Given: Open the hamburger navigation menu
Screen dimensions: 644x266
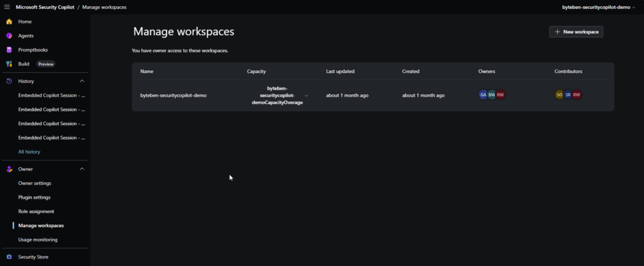Looking at the screenshot, I should [7, 7].
